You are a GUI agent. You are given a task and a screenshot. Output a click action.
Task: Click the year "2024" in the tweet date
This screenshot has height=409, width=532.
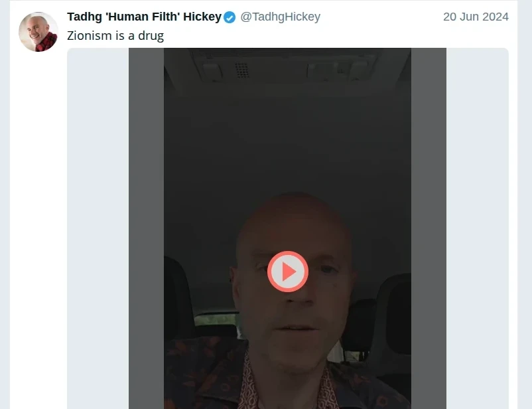tap(495, 17)
